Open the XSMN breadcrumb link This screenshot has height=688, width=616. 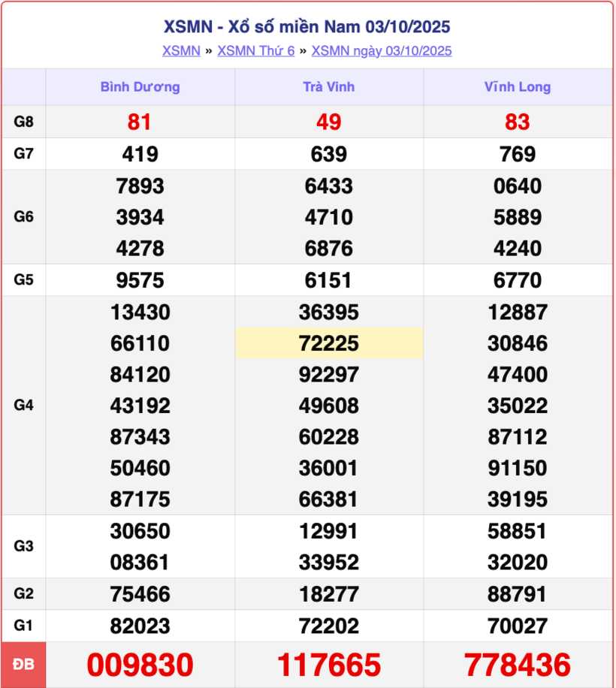[181, 51]
